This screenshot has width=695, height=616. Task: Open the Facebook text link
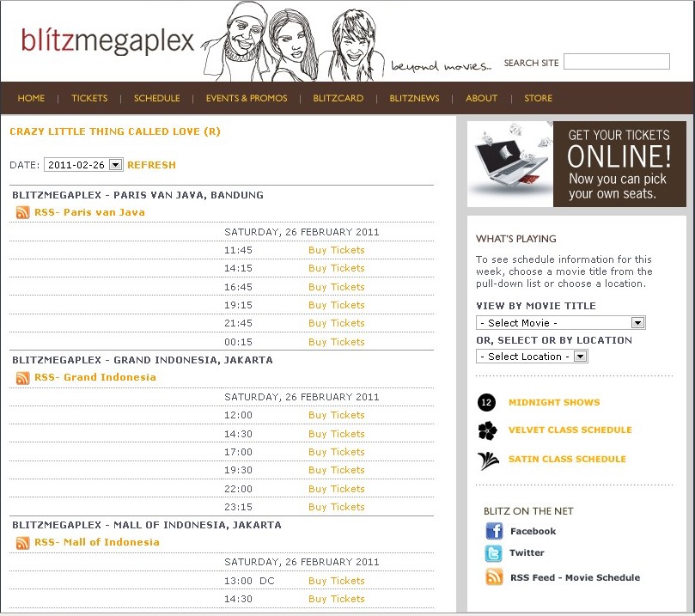(533, 531)
